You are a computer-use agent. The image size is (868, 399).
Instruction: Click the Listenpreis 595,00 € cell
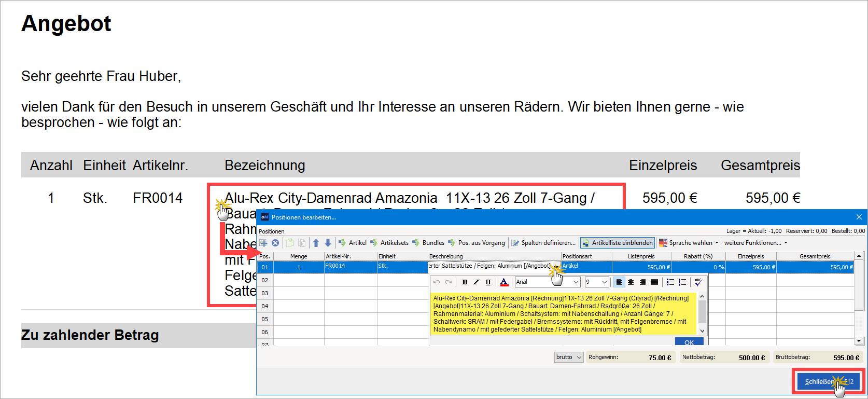coord(641,267)
